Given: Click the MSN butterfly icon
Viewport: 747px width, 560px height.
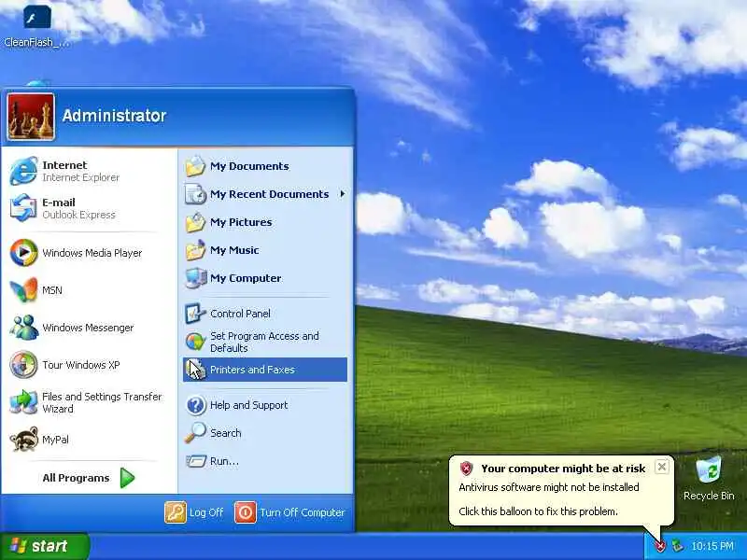Looking at the screenshot, I should coord(23,290).
